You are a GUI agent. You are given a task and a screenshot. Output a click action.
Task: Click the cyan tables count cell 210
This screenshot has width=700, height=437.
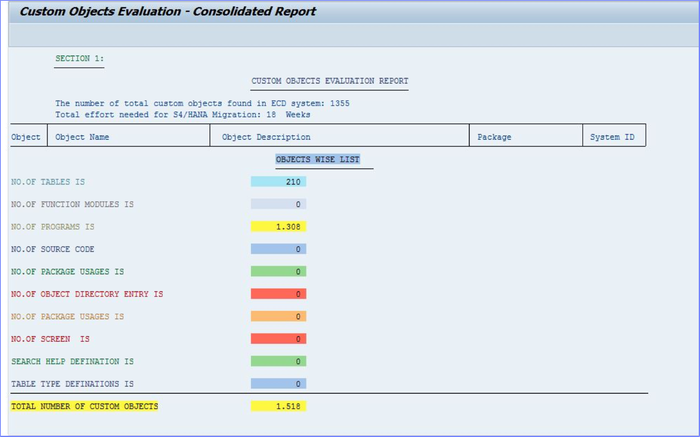(278, 182)
